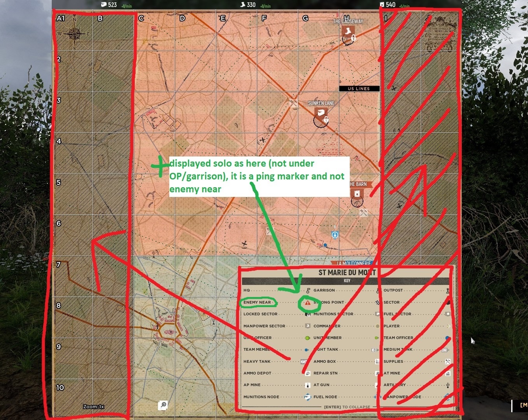Click grid row label 10
Screen dimensions: 528x420
[60, 388]
